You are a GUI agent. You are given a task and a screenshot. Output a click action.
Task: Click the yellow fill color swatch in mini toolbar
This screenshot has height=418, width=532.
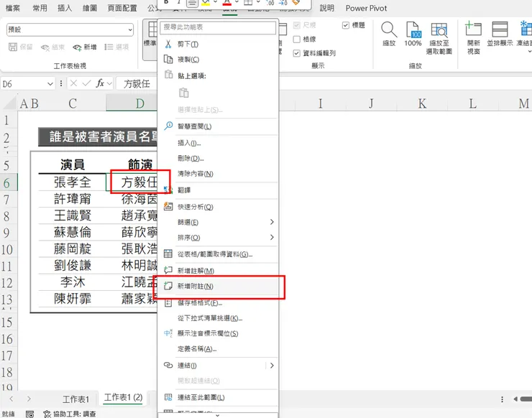206,2
